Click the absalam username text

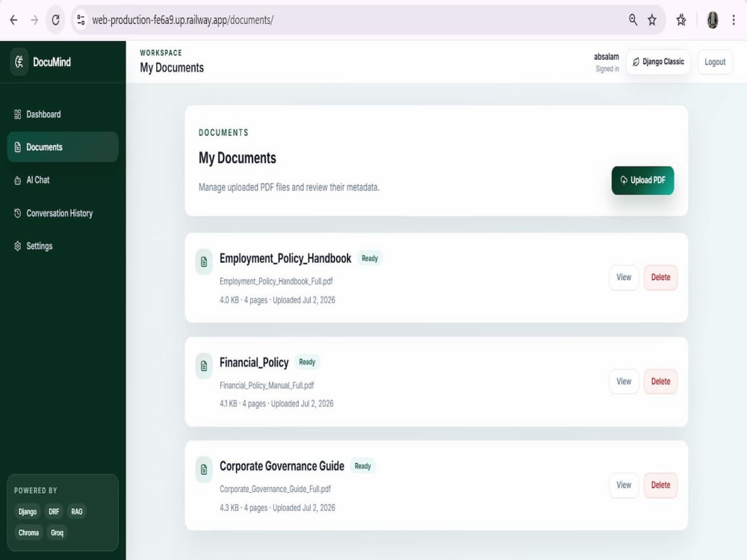607,57
